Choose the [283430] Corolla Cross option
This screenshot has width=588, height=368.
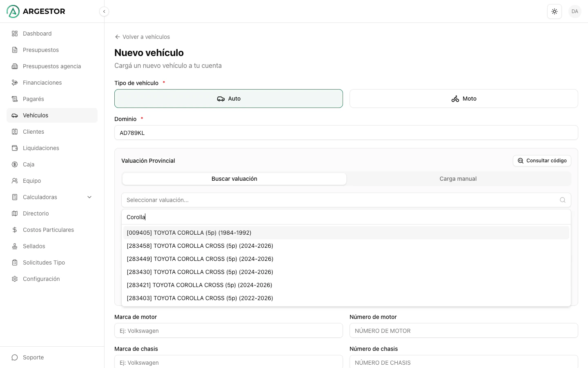tap(346, 272)
